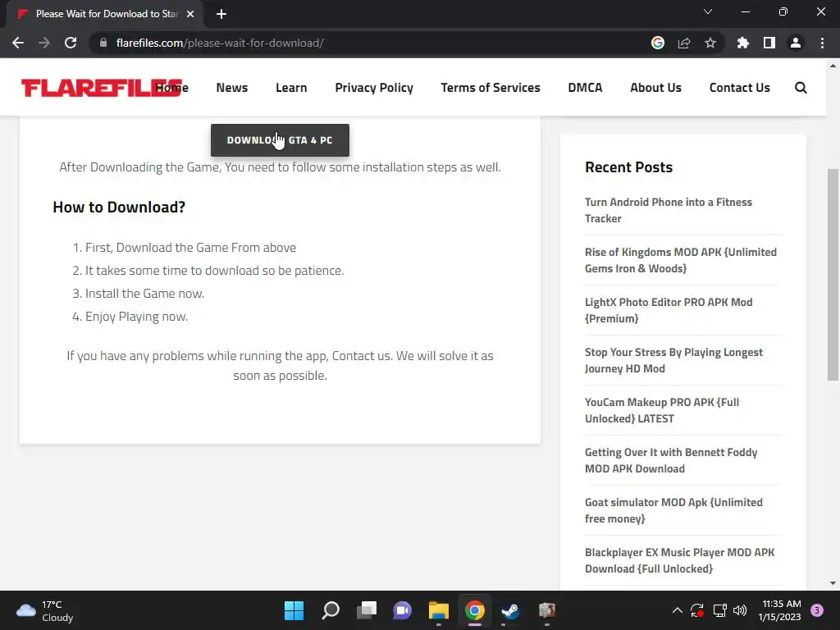840x630 pixels.
Task: Click the scrollbar up arrow
Action: (833, 66)
